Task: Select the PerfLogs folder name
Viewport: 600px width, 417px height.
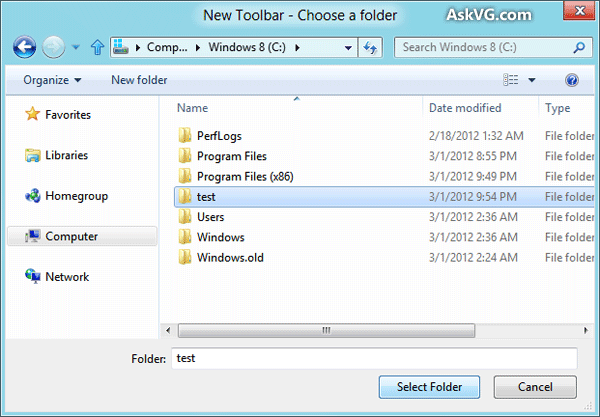Action: pos(219,136)
